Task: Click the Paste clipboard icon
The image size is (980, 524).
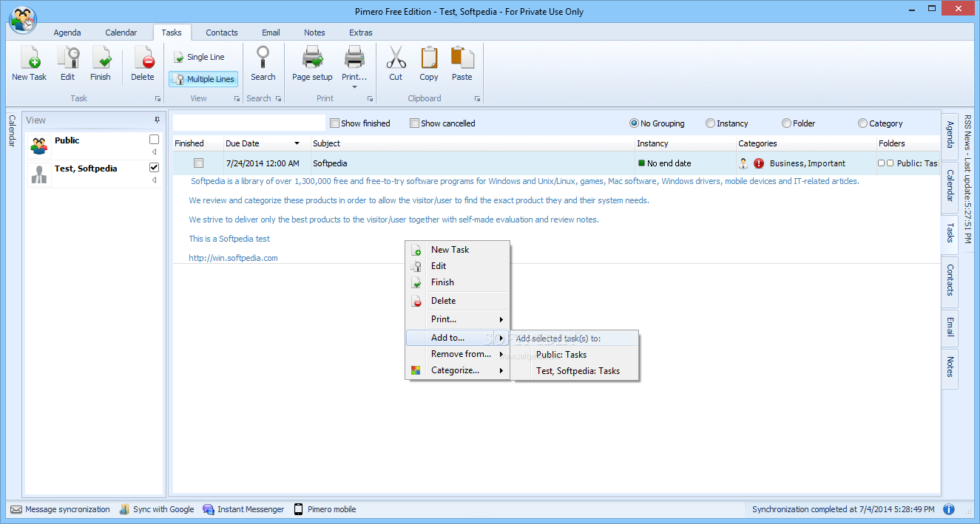Action: 462,58
